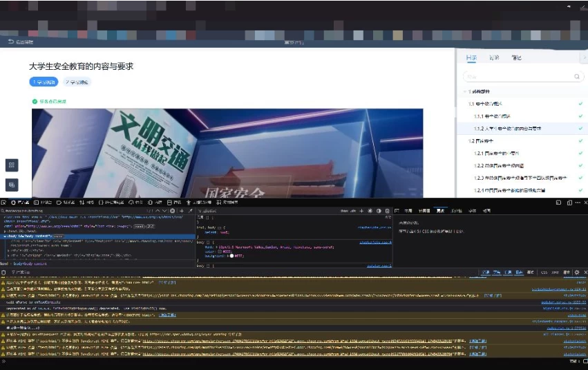Open the DevTools three-dot more menu
This screenshot has height=370, width=588.
coord(578,202)
